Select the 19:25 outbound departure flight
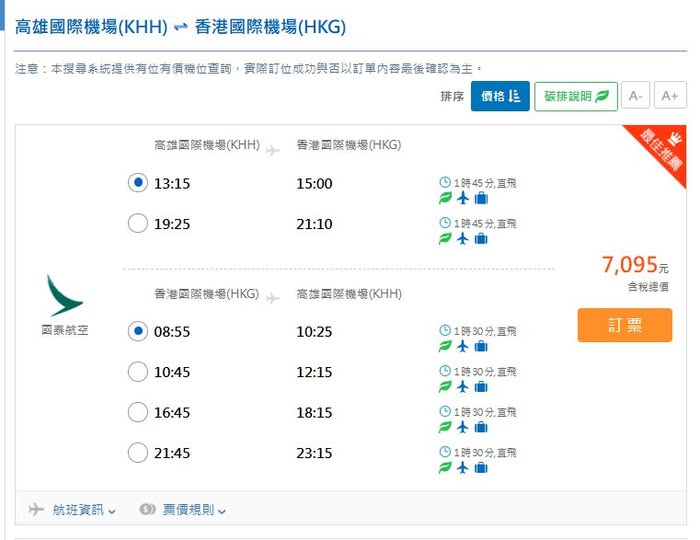This screenshot has width=700, height=540. 138,224
